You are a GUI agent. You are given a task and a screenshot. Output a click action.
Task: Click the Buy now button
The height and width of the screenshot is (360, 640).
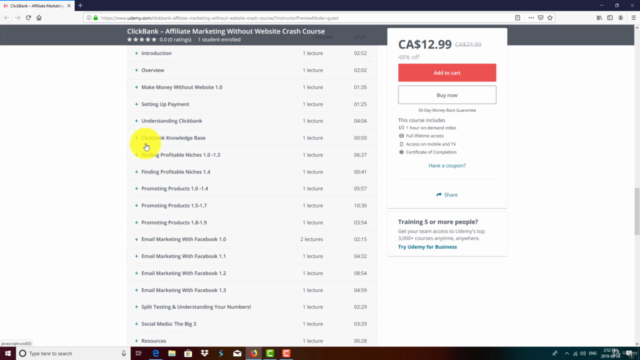pyautogui.click(x=447, y=95)
